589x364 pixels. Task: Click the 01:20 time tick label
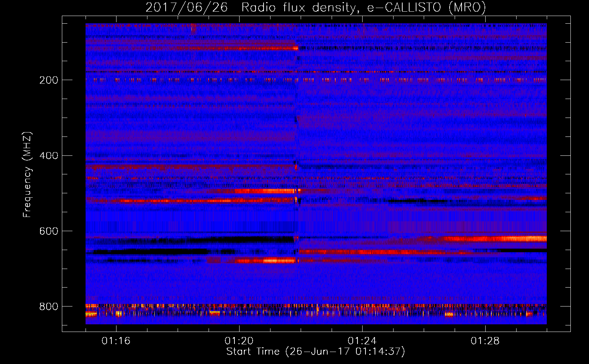point(239,341)
